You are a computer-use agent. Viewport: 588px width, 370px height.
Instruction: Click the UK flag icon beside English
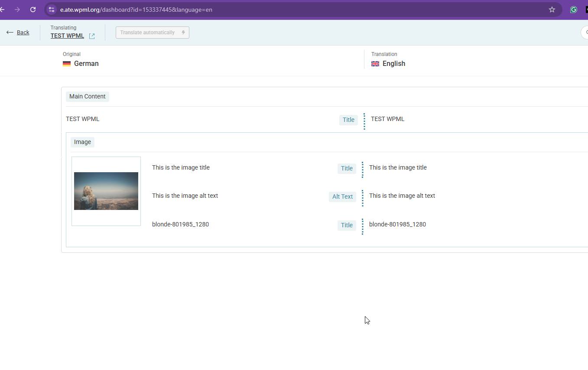375,64
